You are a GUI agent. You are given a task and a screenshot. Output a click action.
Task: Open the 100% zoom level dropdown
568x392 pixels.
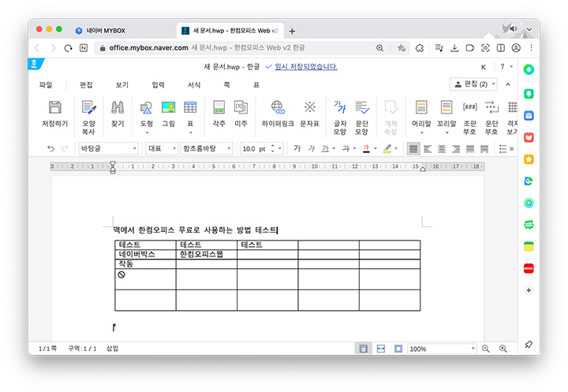[x=442, y=349]
